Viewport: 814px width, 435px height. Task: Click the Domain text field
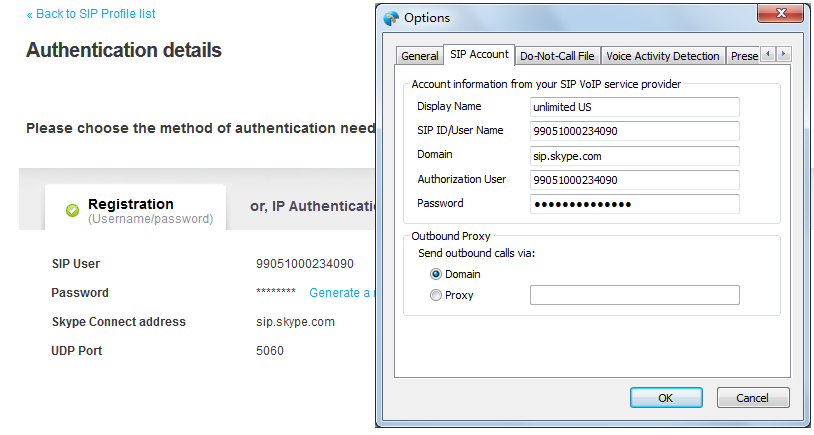[x=634, y=156]
